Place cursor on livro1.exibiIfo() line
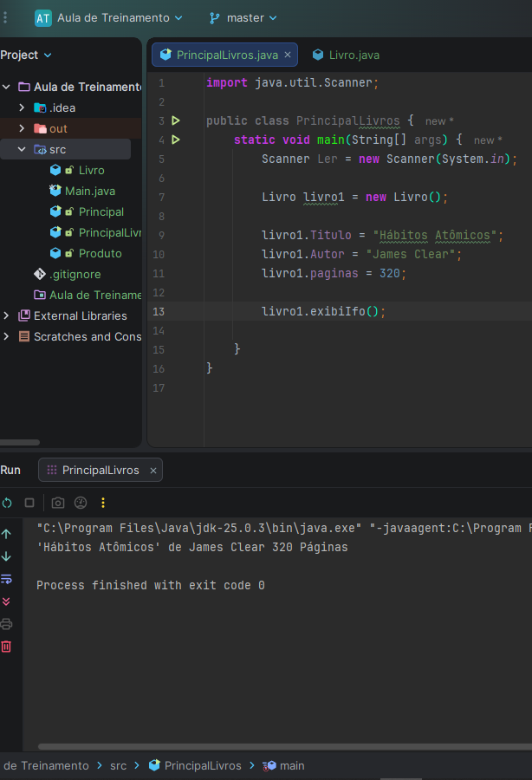The width and height of the screenshot is (532, 780). point(323,311)
